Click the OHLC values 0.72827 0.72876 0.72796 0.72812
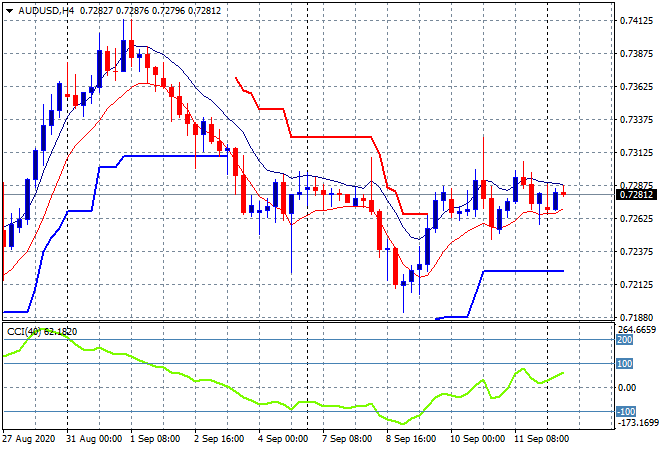 150,11
